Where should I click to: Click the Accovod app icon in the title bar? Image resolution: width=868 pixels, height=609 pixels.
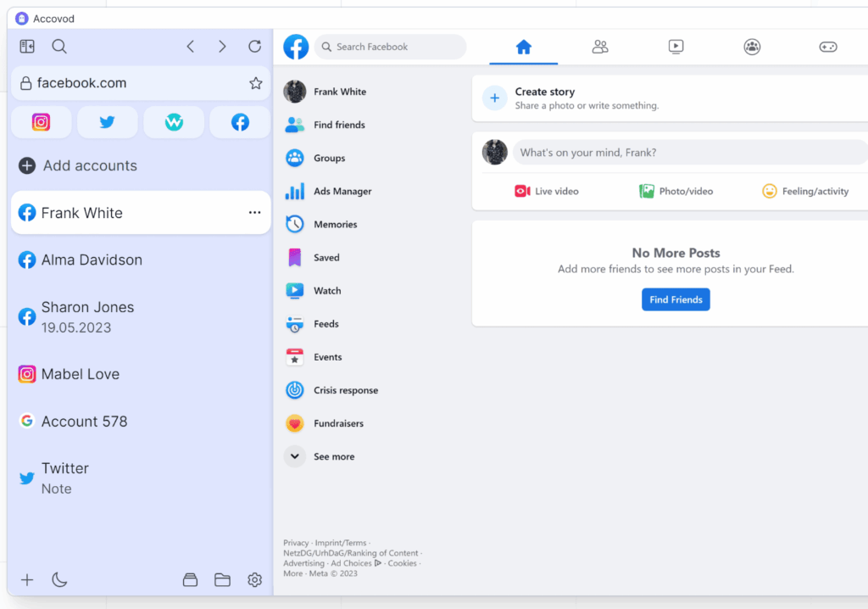[21, 19]
